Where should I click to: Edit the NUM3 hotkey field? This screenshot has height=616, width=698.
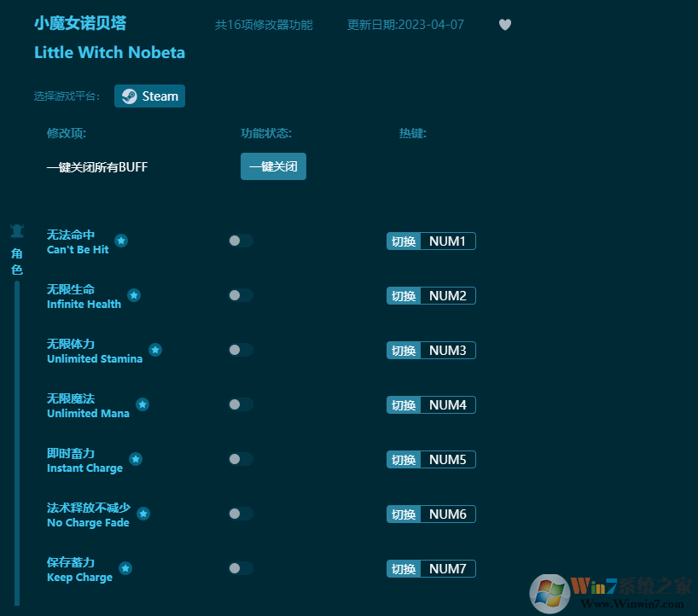[448, 351]
